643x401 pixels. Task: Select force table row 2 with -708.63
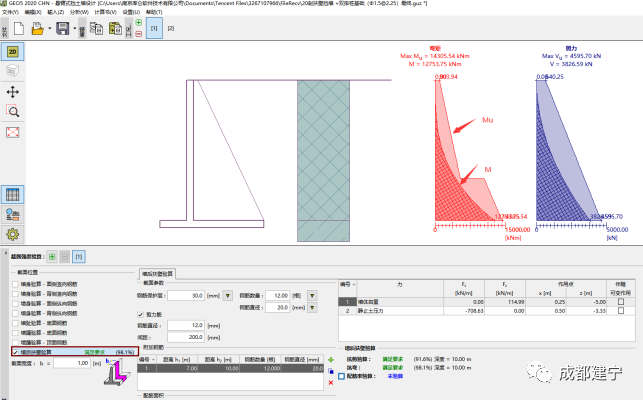[x=487, y=311]
